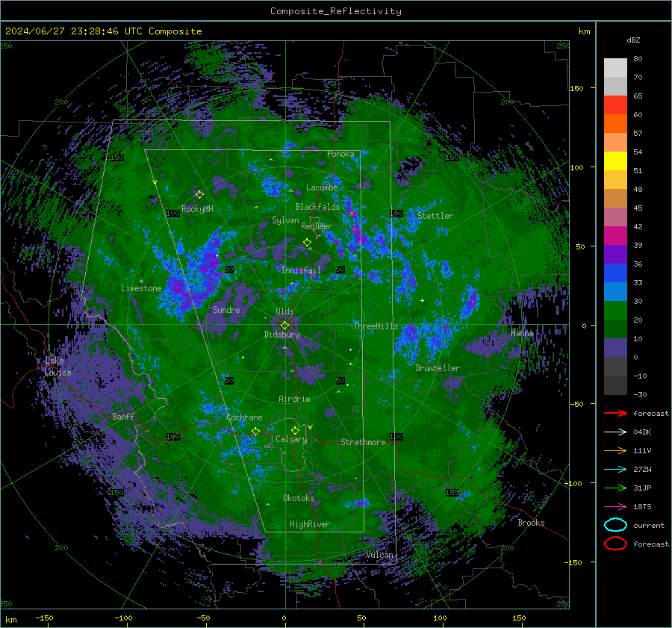Click the 04DK legend label
The width and height of the screenshot is (672, 628).
coord(642,432)
